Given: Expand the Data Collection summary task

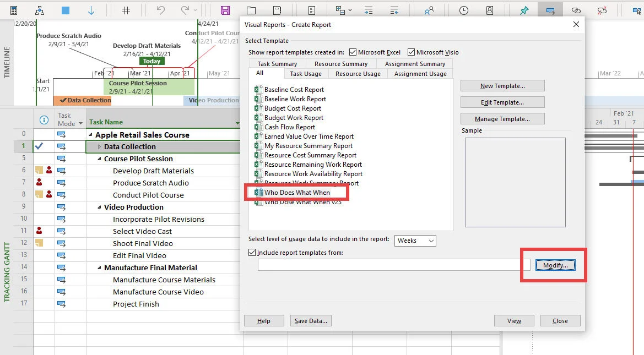Looking at the screenshot, I should tap(99, 146).
